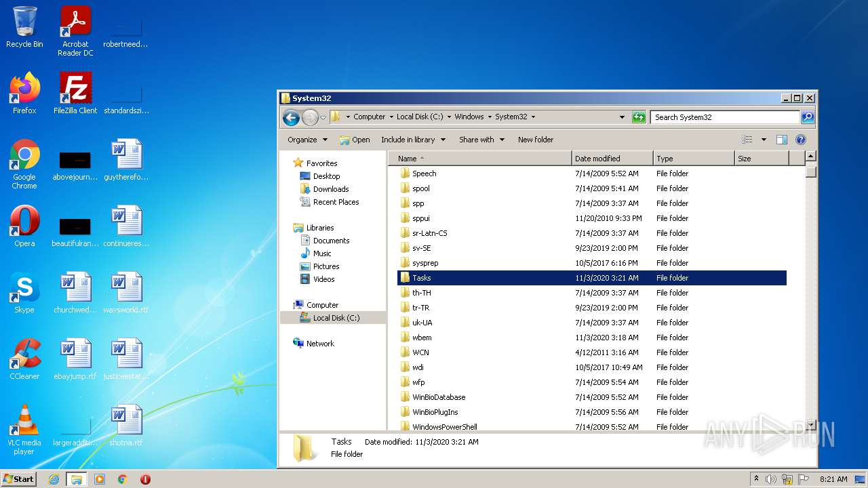Select the FileZilla Client desktop icon
Image resolution: width=868 pixels, height=488 pixels.
tap(75, 94)
